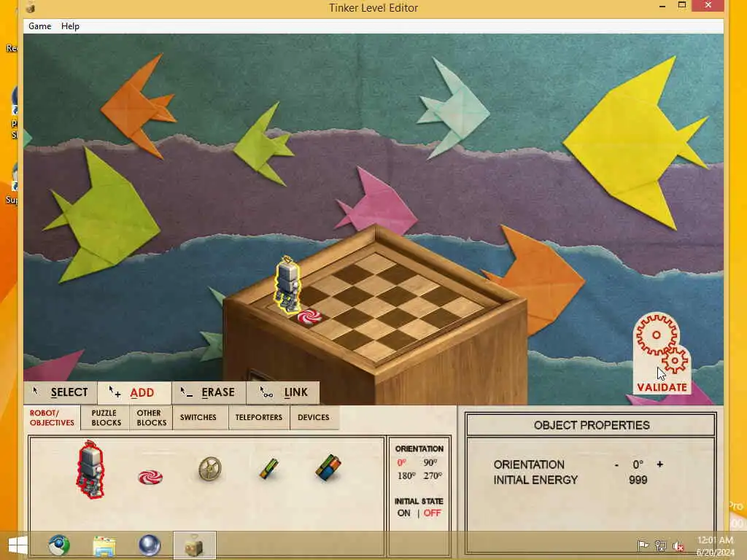Open the Help menu
747x560 pixels.
click(70, 26)
